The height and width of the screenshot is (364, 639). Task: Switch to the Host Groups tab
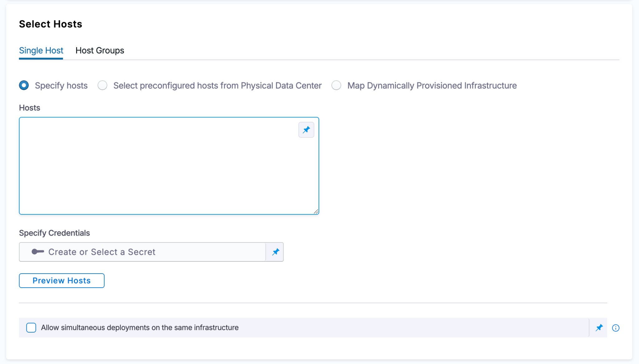click(x=100, y=50)
